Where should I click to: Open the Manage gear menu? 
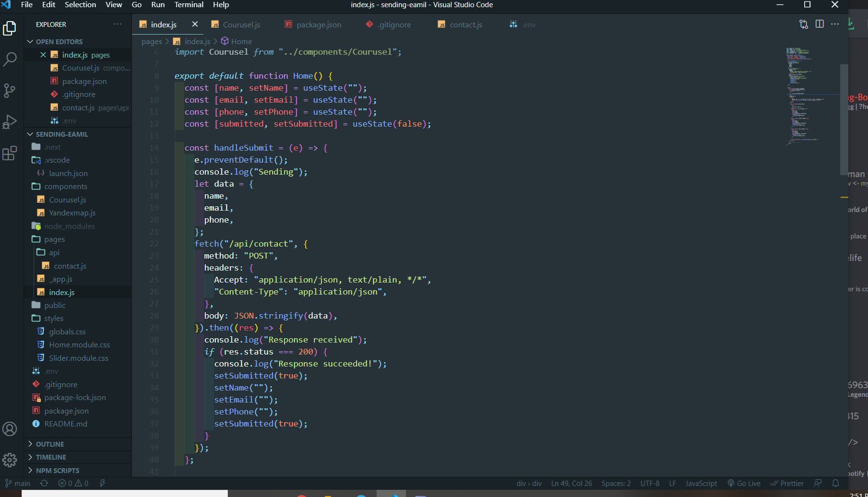(x=10, y=460)
